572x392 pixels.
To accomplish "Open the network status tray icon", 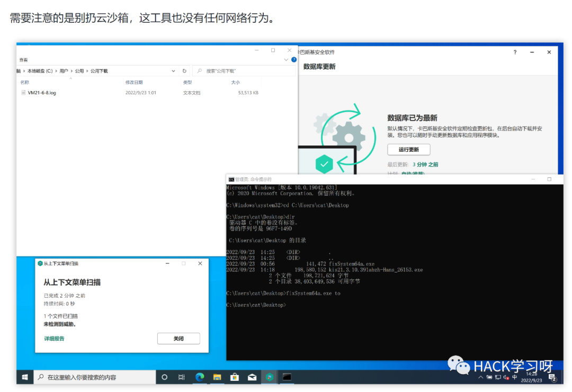I will [498, 377].
